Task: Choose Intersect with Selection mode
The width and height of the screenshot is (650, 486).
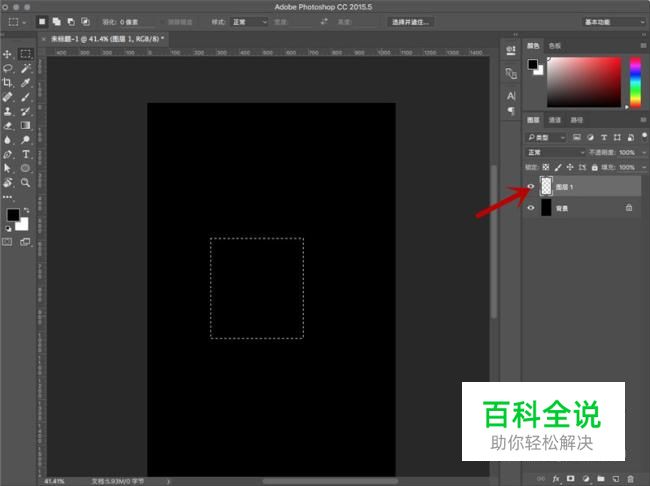Action: click(x=85, y=22)
